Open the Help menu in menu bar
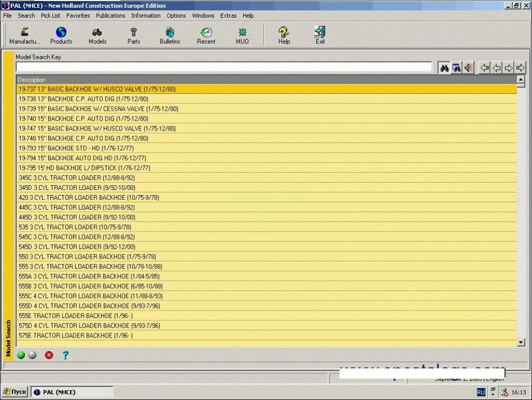Image resolution: width=532 pixels, height=400 pixels. pyautogui.click(x=248, y=16)
